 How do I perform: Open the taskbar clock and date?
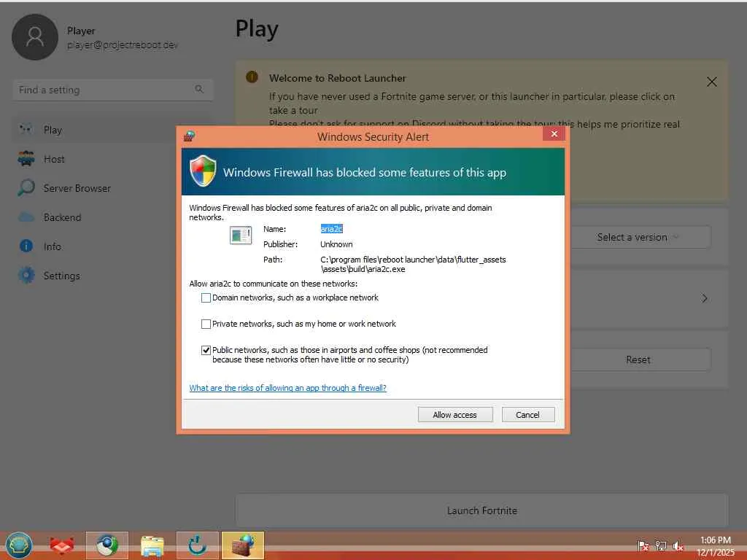tap(716, 546)
